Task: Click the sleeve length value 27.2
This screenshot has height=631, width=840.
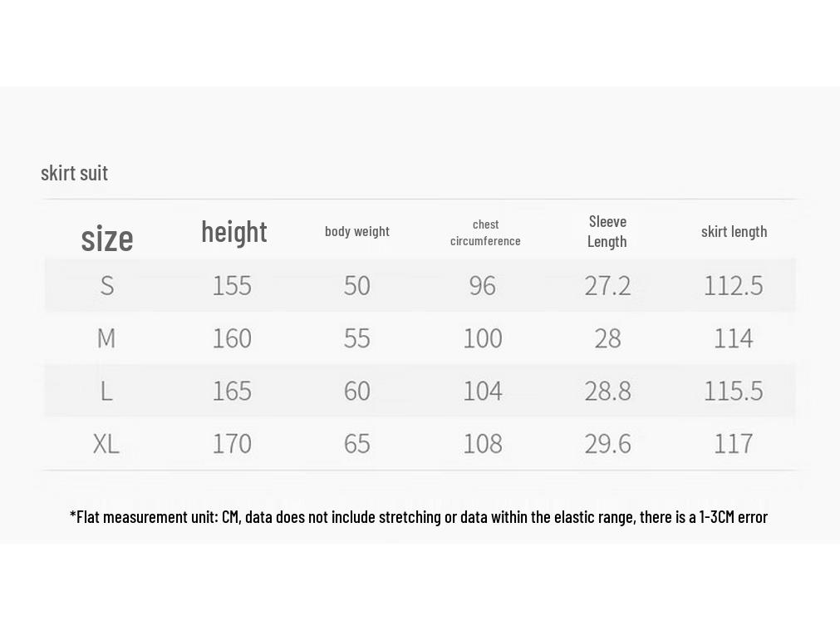Action: tap(607, 285)
